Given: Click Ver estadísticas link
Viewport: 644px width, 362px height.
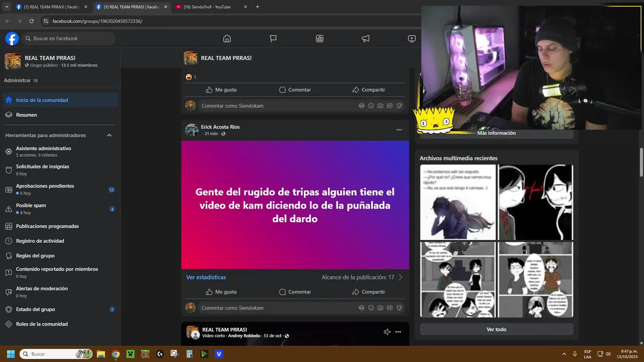Looking at the screenshot, I should coord(206,277).
